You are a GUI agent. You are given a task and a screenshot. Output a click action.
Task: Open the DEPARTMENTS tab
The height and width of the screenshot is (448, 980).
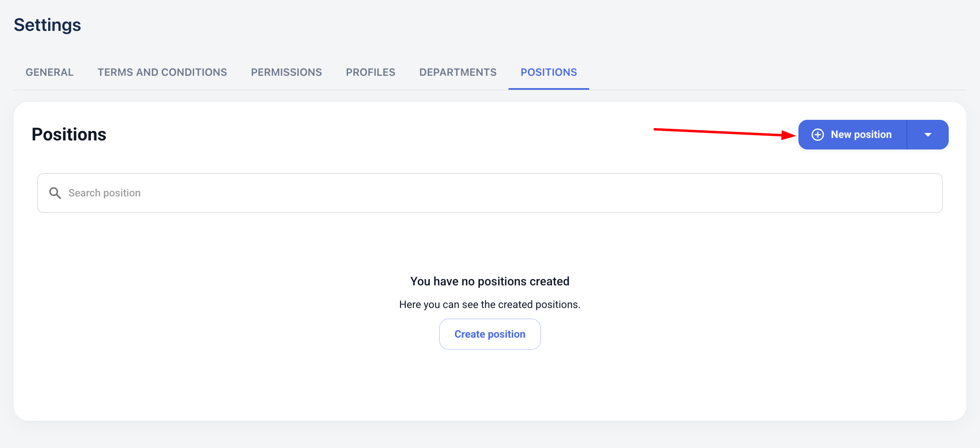tap(458, 72)
